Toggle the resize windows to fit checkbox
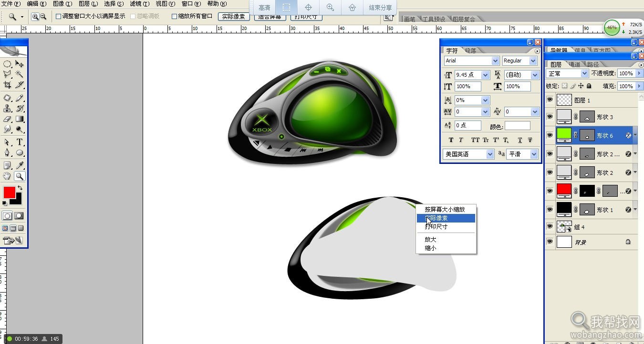Screen dimensions: 644x344 pyautogui.click(x=58, y=16)
